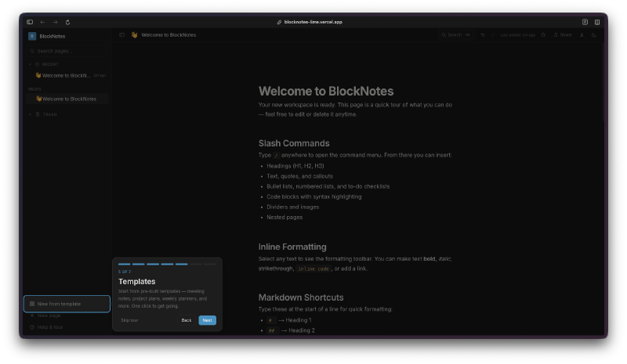
Task: Click the Trash bin icon
Action: tap(38, 114)
